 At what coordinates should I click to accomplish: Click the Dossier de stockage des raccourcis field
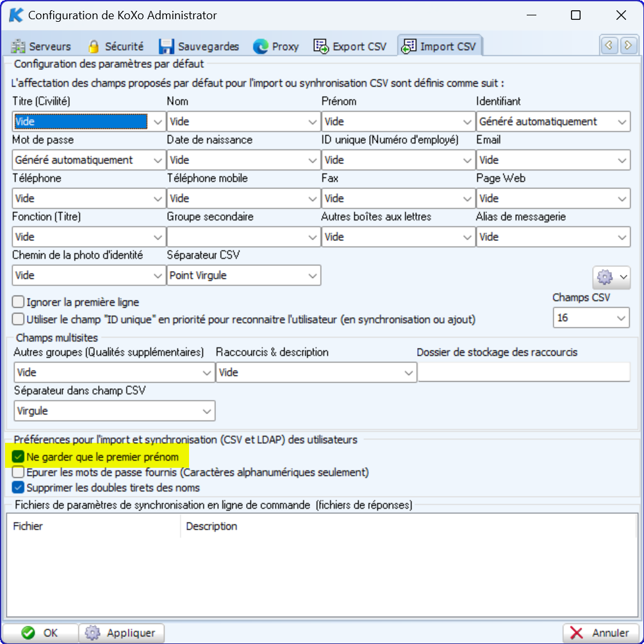pyautogui.click(x=524, y=372)
